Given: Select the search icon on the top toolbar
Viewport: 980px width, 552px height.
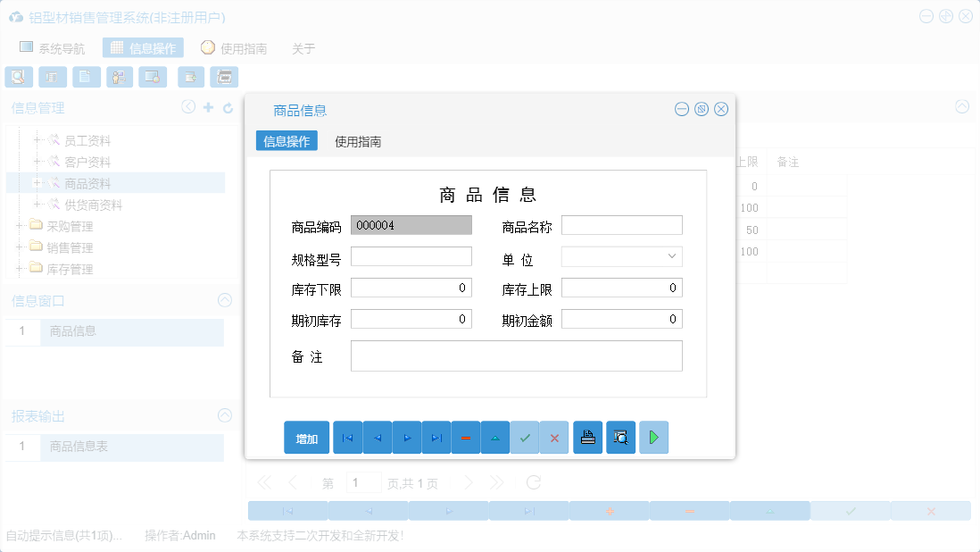Looking at the screenshot, I should (x=18, y=77).
